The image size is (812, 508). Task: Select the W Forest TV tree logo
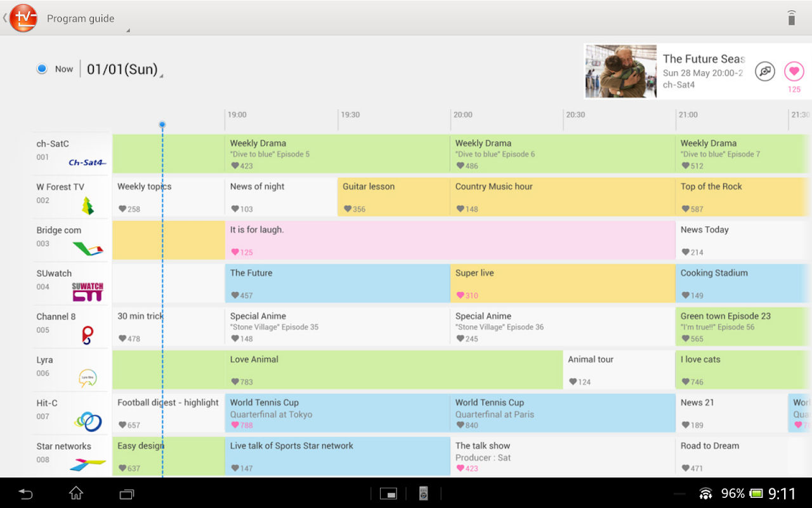[x=88, y=206]
